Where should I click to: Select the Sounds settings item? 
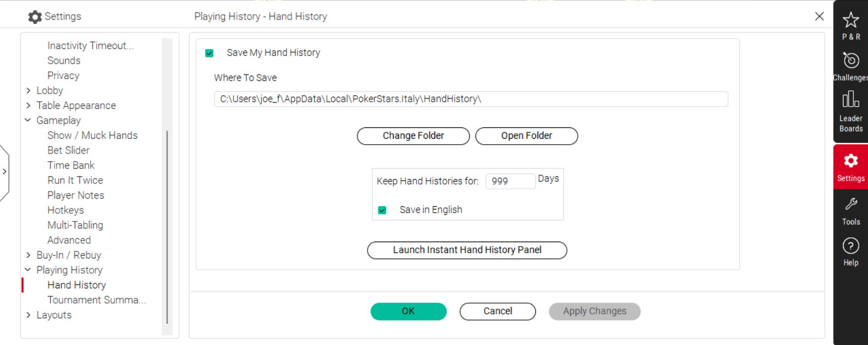tap(64, 60)
